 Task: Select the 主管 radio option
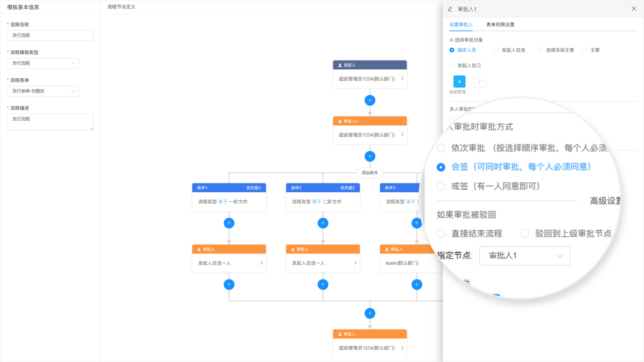coord(584,50)
